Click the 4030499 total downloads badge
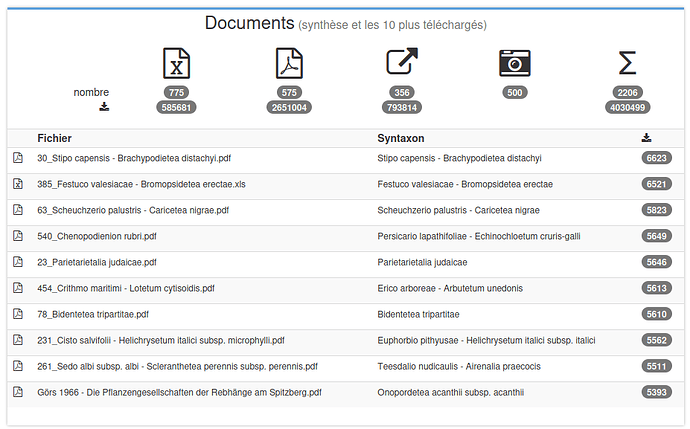This screenshot has height=429, width=690. (x=627, y=107)
